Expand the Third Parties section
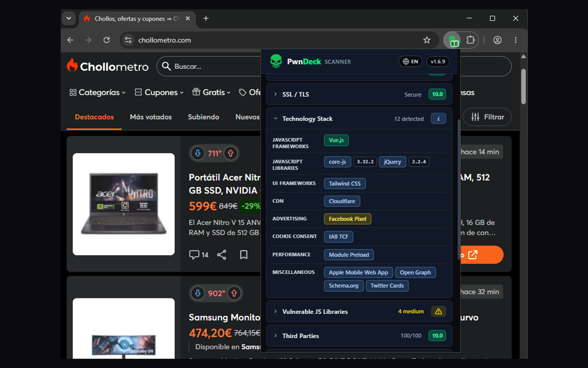The image size is (588, 368). 359,336
